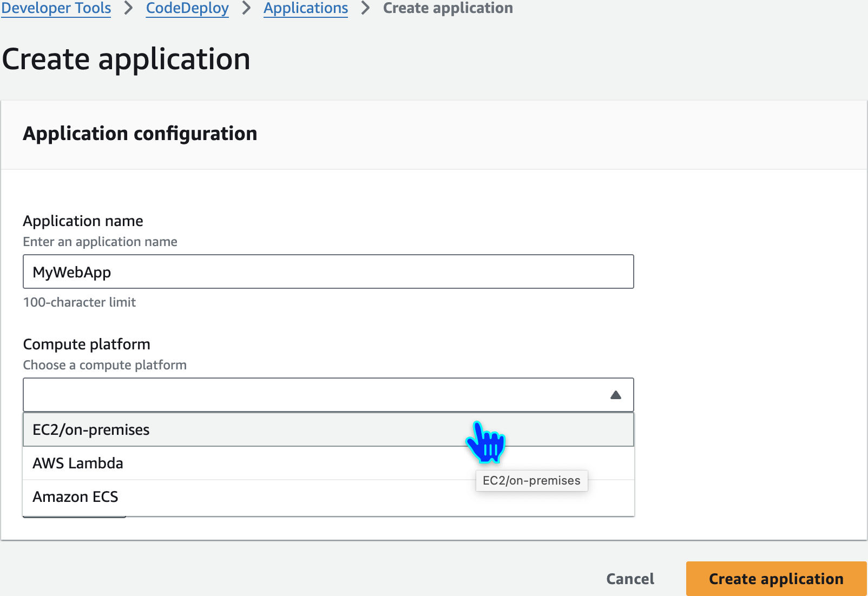Click the Compute platform label
Image resolution: width=868 pixels, height=596 pixels.
[x=87, y=344]
